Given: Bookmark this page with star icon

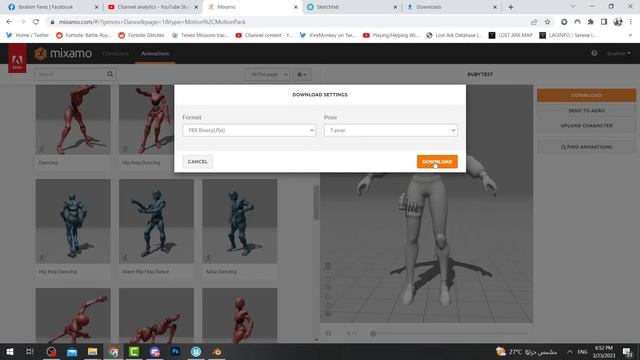Looking at the screenshot, I should [x=547, y=22].
